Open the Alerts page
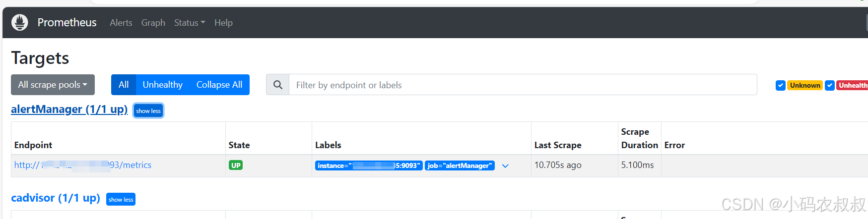Image resolution: width=868 pixels, height=219 pixels. (121, 23)
